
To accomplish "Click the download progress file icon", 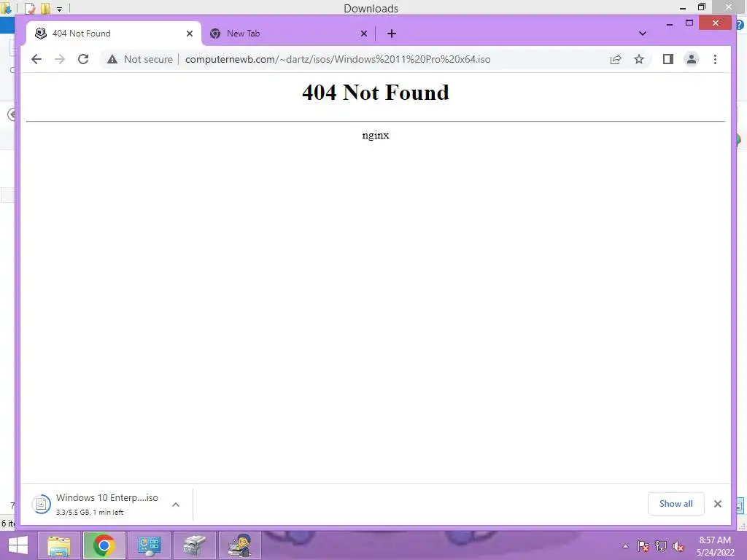I will [x=42, y=505].
